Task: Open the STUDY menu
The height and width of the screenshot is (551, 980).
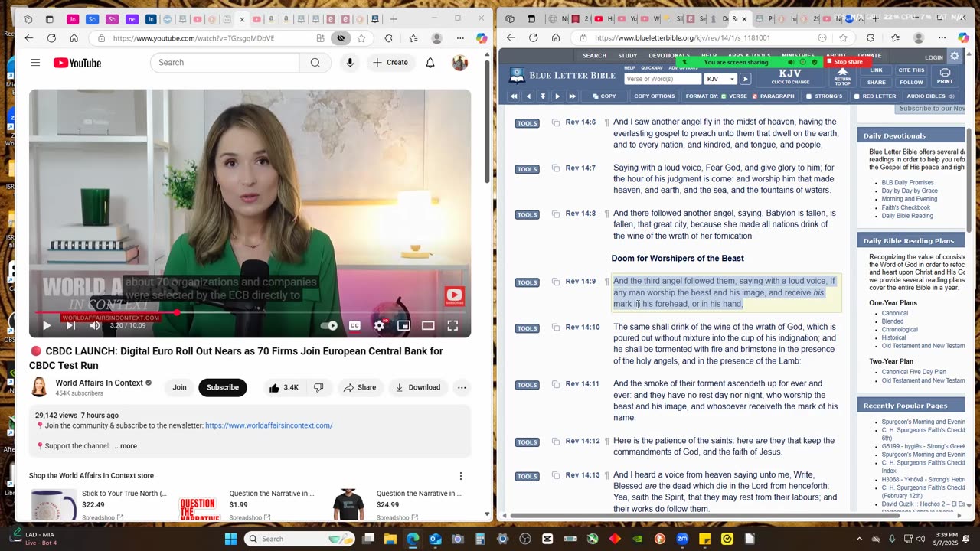Action: coord(628,56)
